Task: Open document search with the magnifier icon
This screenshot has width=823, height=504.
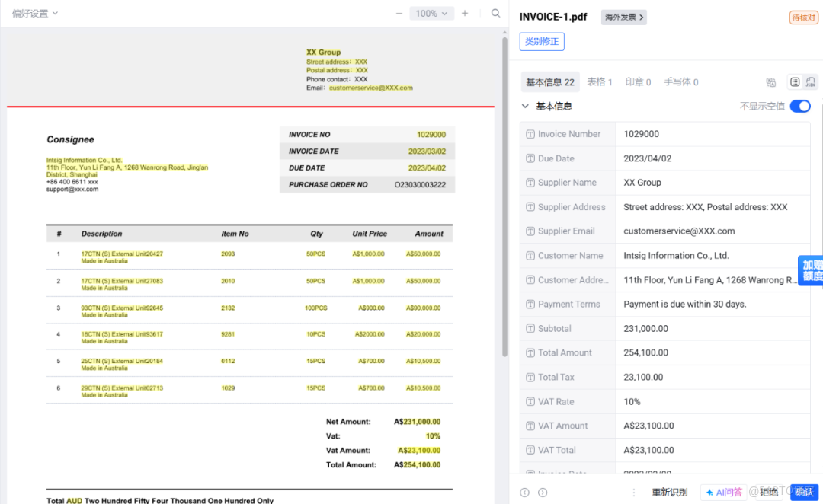Action: coord(495,13)
